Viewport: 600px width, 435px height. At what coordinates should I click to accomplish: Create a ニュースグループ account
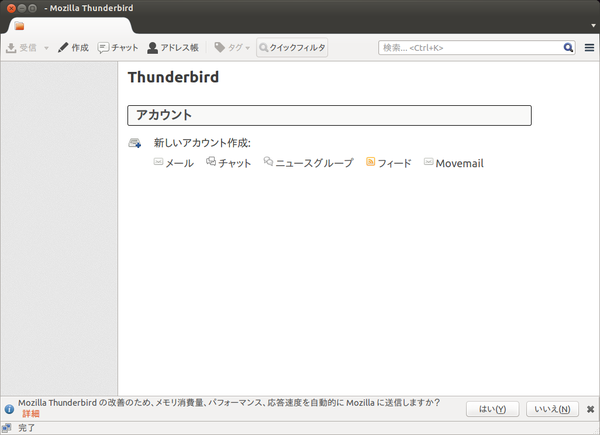pos(308,163)
